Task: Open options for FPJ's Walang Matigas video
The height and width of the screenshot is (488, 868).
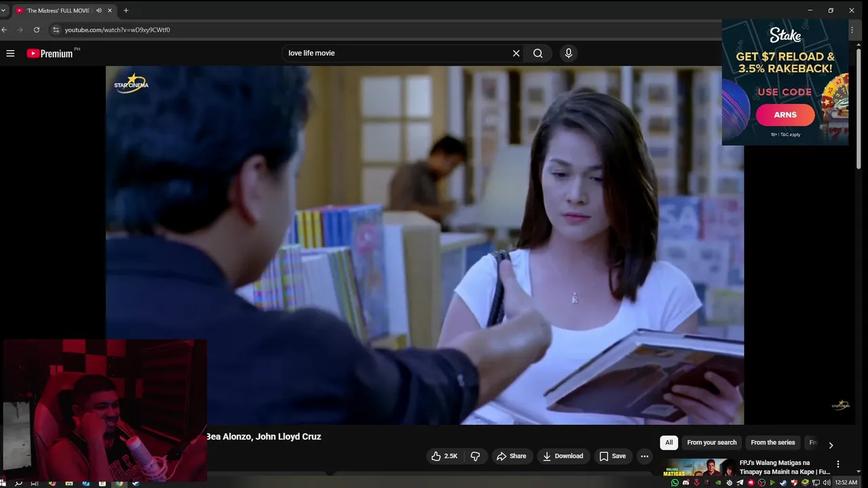Action: coord(838,464)
